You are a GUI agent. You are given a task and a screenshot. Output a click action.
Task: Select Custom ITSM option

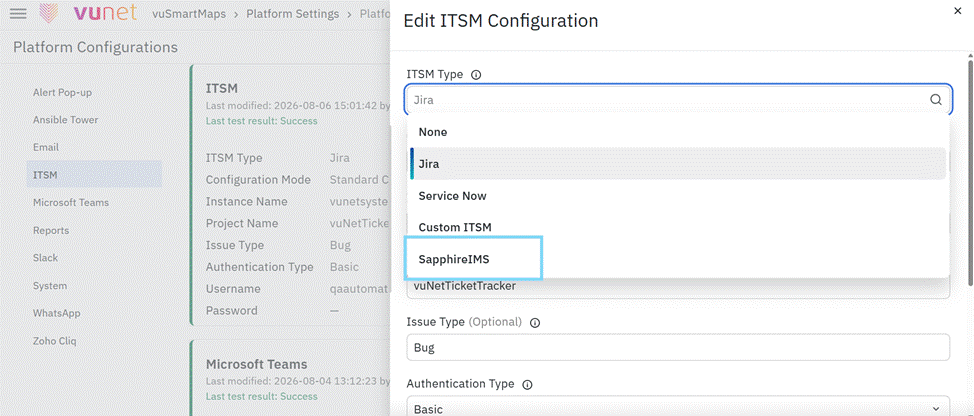tap(678, 227)
